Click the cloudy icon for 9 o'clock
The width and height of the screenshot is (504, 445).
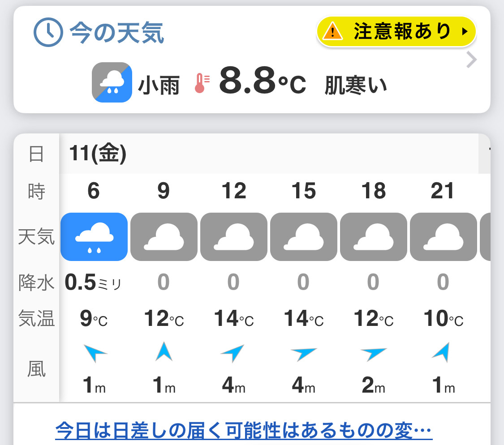click(x=164, y=237)
